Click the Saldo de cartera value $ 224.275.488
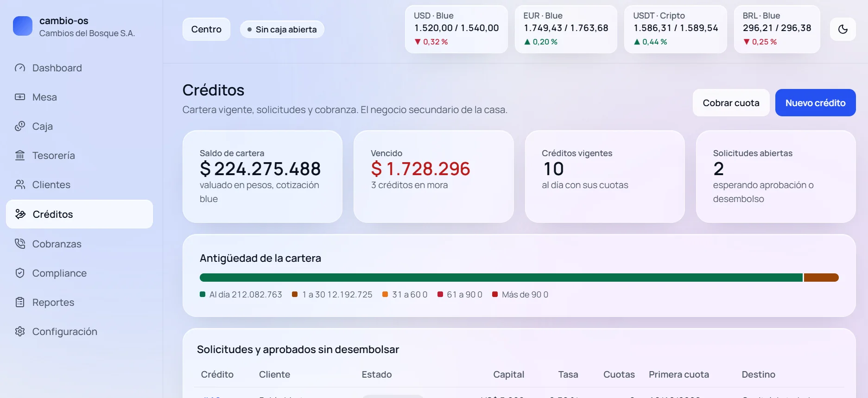Screen dimensions: 868x398 tap(260, 169)
